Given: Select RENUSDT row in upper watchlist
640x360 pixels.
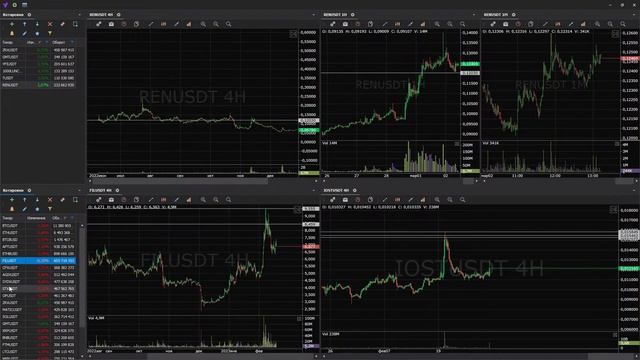Looking at the screenshot, I should point(38,85).
